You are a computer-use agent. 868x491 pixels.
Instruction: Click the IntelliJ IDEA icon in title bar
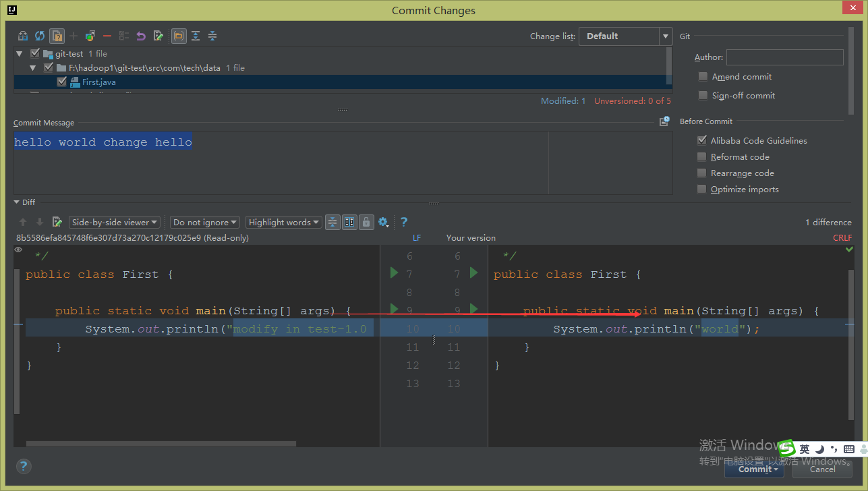click(11, 10)
